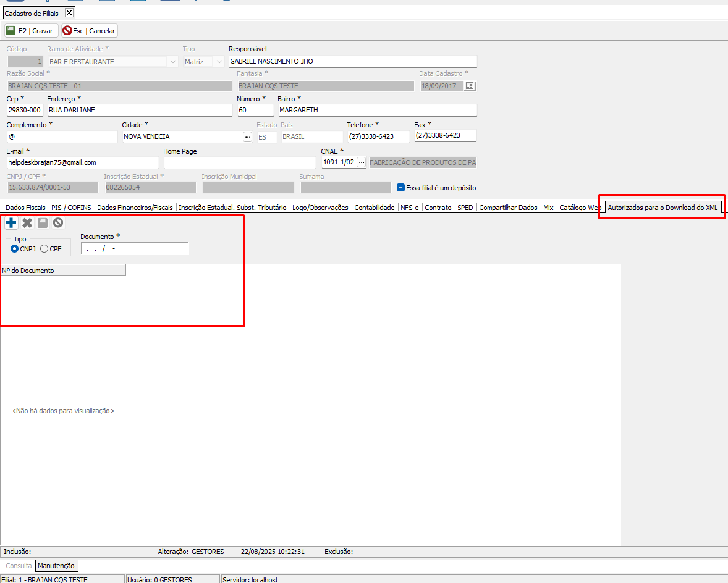Click the Nº do Documento column header

(x=63, y=271)
